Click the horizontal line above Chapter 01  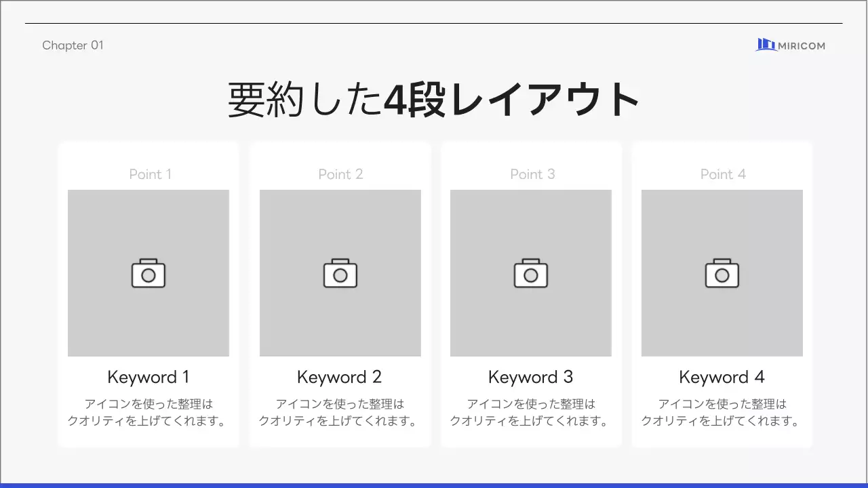tap(434, 22)
